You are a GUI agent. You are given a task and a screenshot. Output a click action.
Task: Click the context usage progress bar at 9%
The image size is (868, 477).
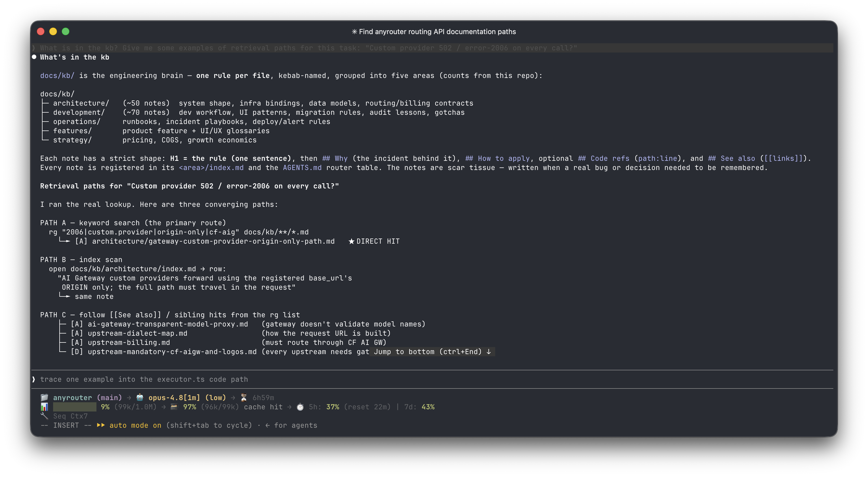pyautogui.click(x=75, y=407)
